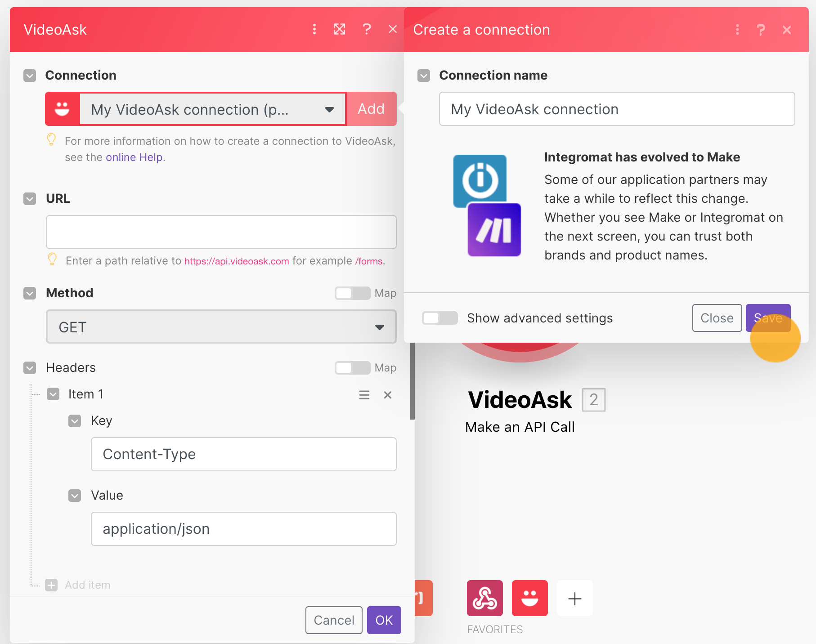The image size is (816, 644).
Task: Close the Create a connection dialog
Action: point(787,30)
